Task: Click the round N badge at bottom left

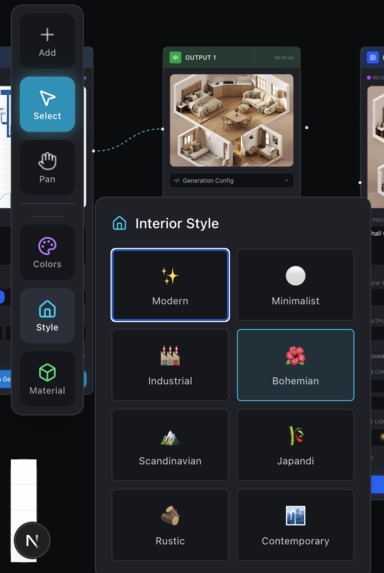Action: point(32,540)
